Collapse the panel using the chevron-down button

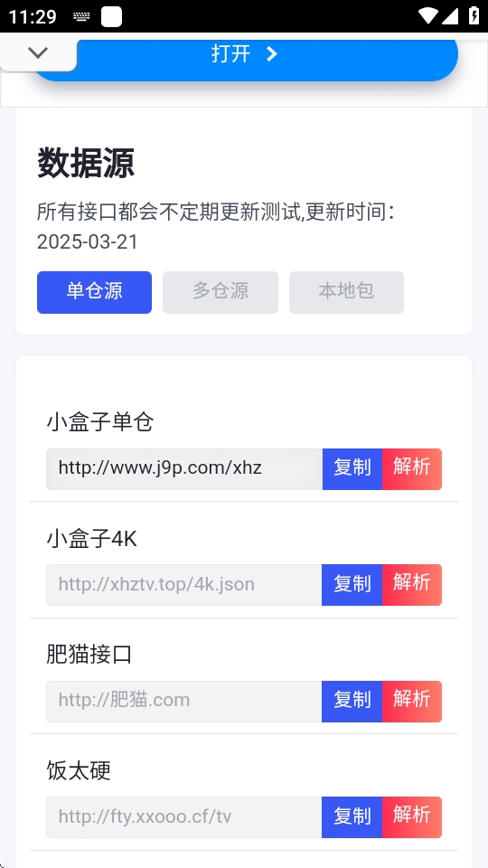click(38, 53)
